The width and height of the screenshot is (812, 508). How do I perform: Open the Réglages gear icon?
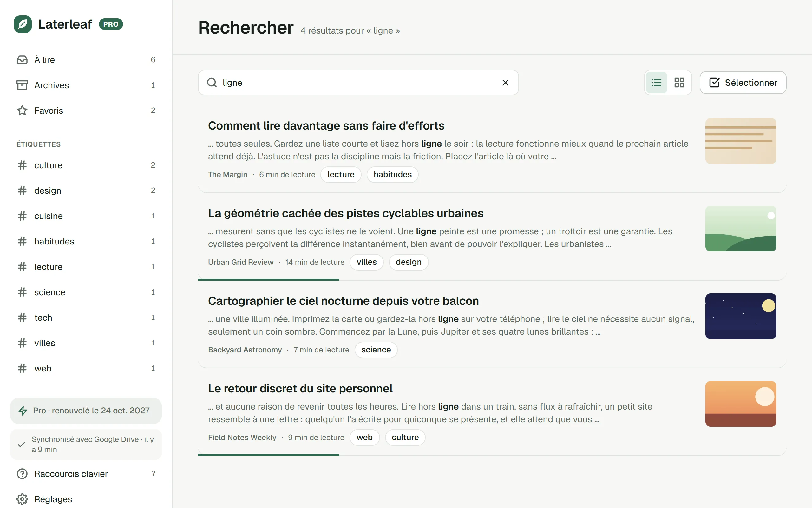click(x=22, y=499)
